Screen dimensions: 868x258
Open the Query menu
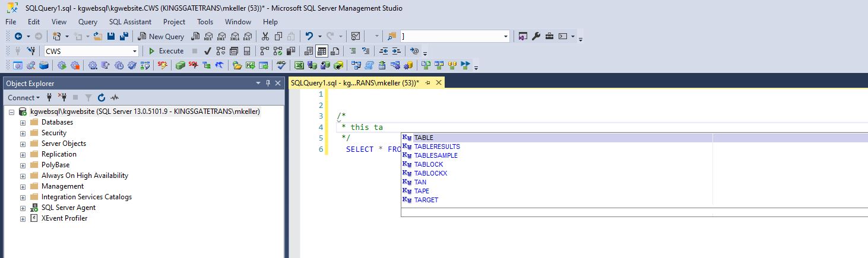pos(88,21)
